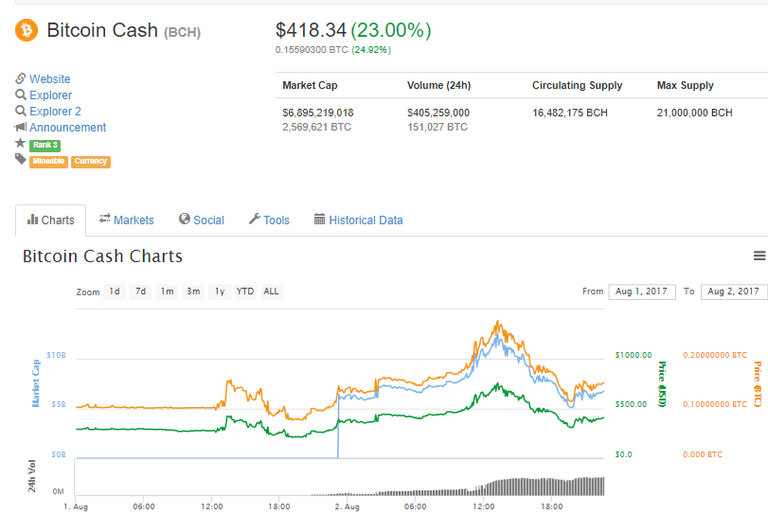This screenshot has width=768, height=512.
Task: Click the green Rank 3 badge
Action: [x=45, y=145]
